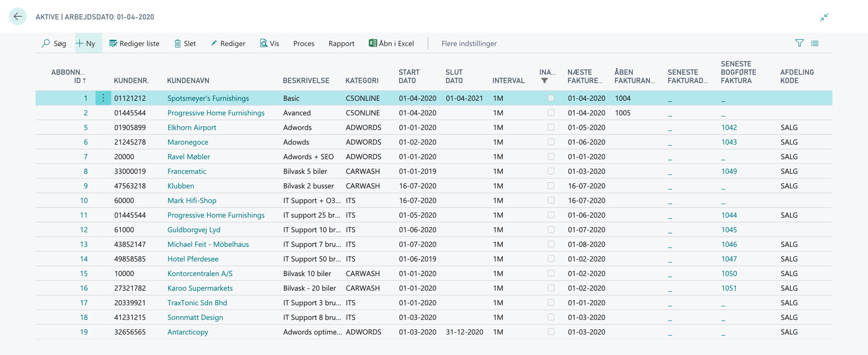Open customer TraxTonic Sdn Bhd link
This screenshot has width=868, height=355.
tap(197, 303)
